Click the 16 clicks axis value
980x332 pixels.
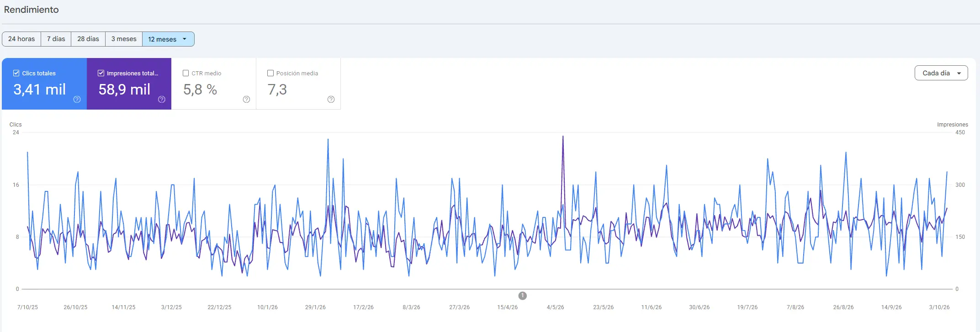coord(16,185)
